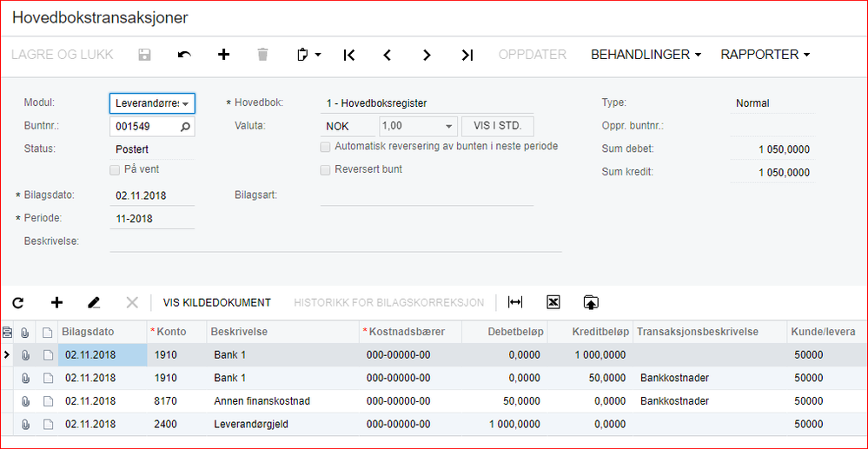Click the OPPDATER button
Screen dimensions: 868x449
click(533, 54)
